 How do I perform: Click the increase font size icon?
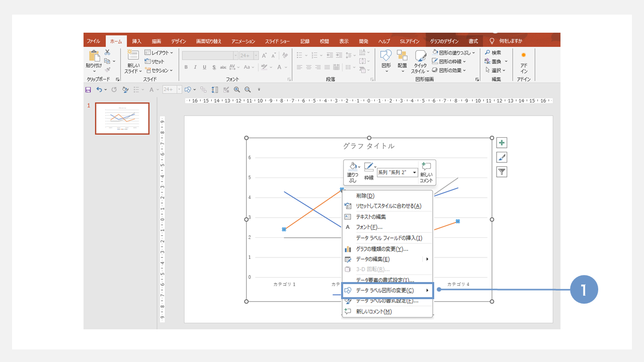pos(265,55)
